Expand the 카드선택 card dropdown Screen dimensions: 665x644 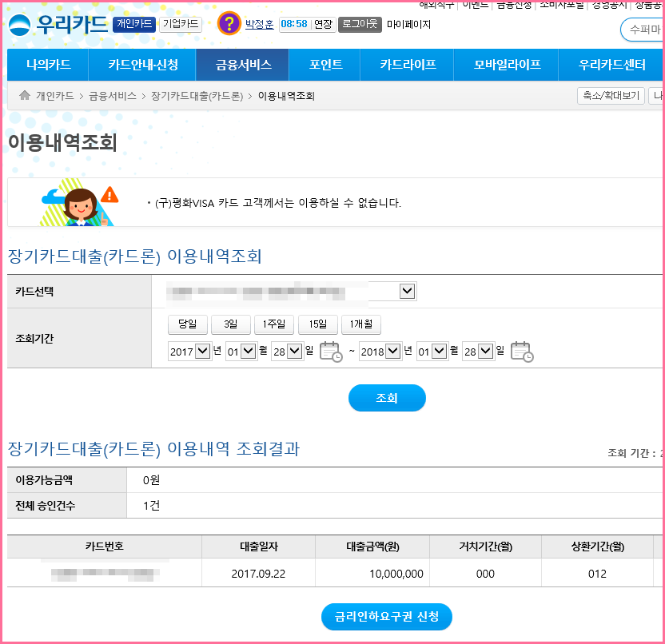(407, 292)
